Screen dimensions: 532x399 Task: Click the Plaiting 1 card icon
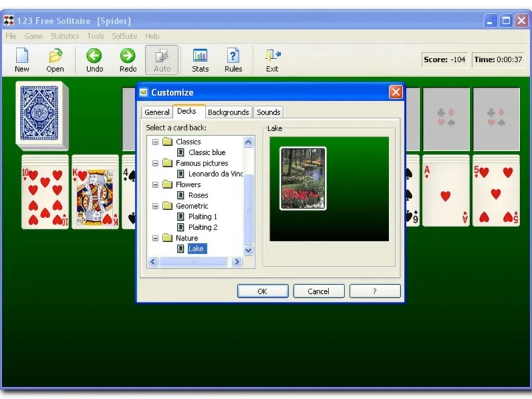point(181,217)
